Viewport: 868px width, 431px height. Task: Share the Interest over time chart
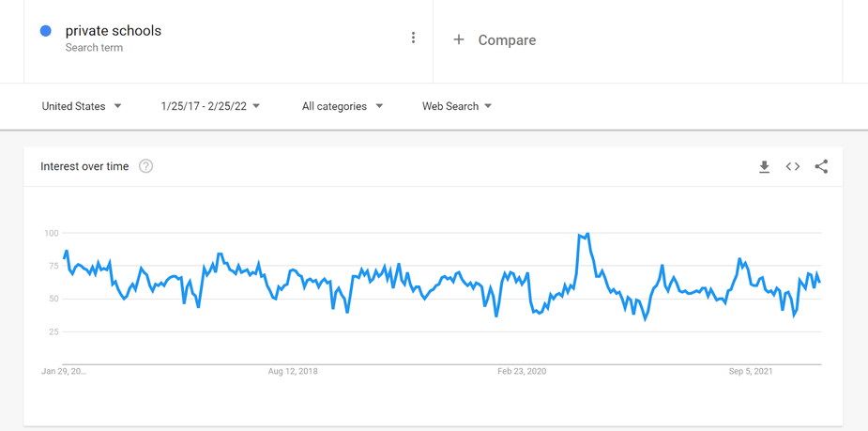(x=821, y=166)
